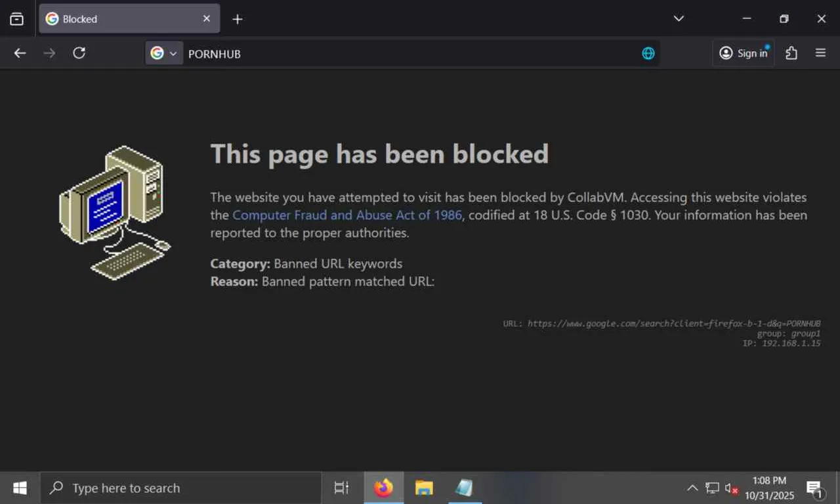
Task: Close the Blocked tab
Action: (207, 19)
